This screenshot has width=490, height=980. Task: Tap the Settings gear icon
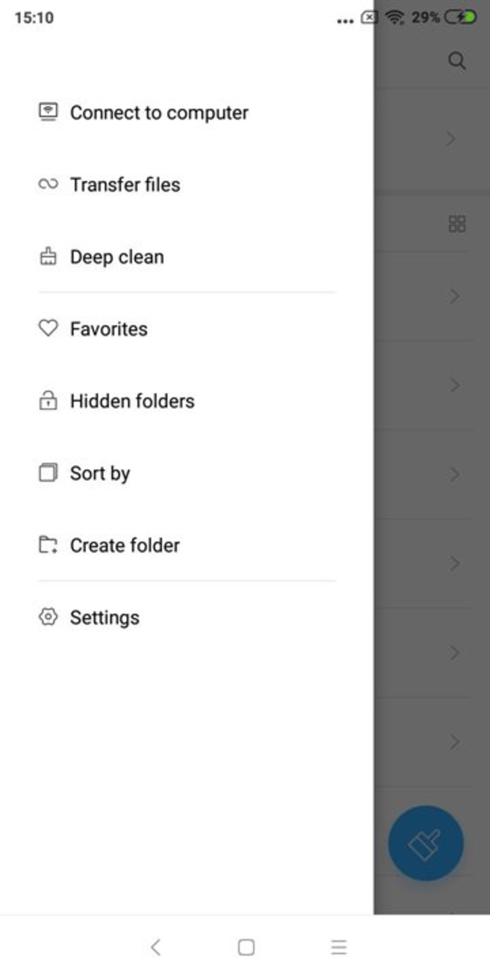[48, 617]
